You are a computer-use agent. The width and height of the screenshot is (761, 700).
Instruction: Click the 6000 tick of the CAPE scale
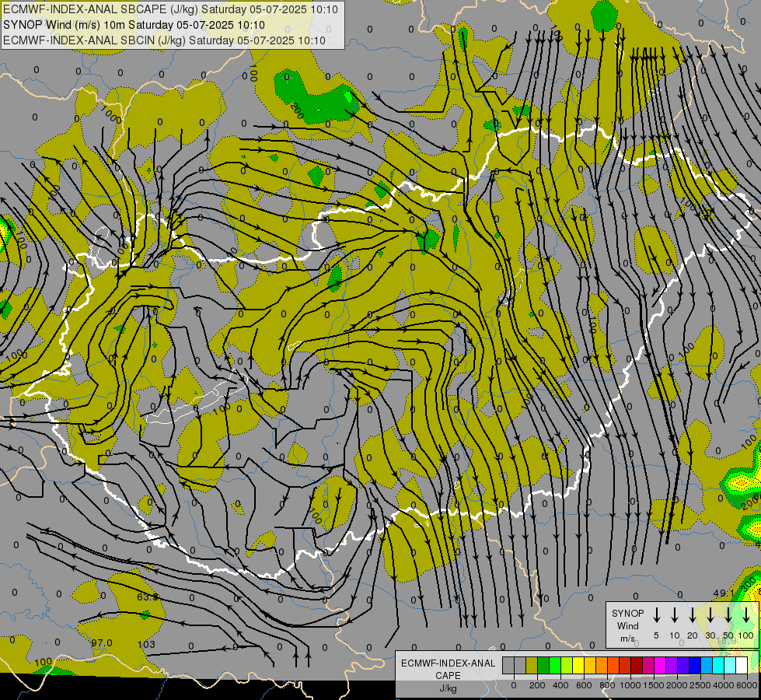pyautogui.click(x=747, y=685)
